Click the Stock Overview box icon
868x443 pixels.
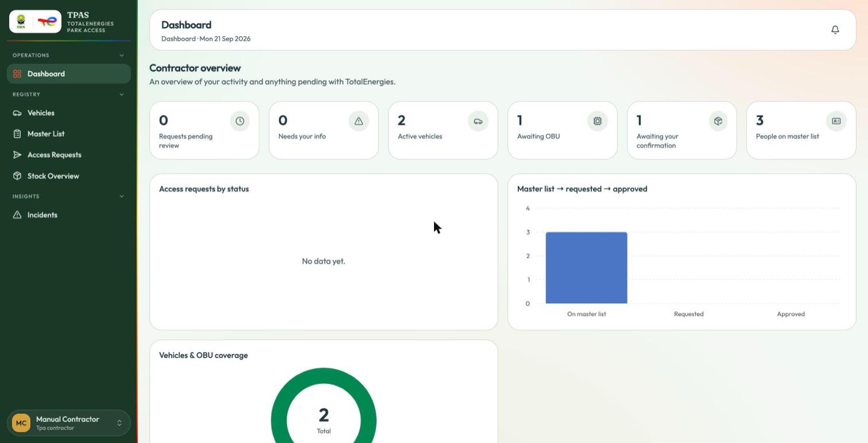click(x=17, y=176)
